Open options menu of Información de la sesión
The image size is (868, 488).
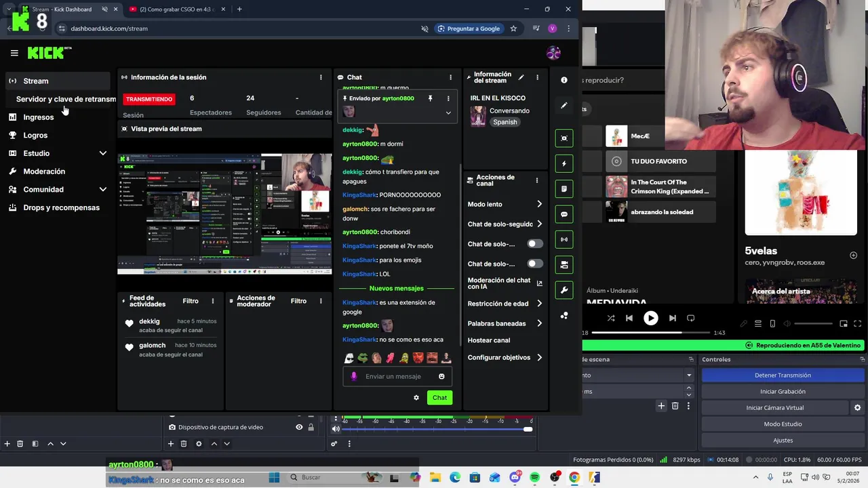321,77
